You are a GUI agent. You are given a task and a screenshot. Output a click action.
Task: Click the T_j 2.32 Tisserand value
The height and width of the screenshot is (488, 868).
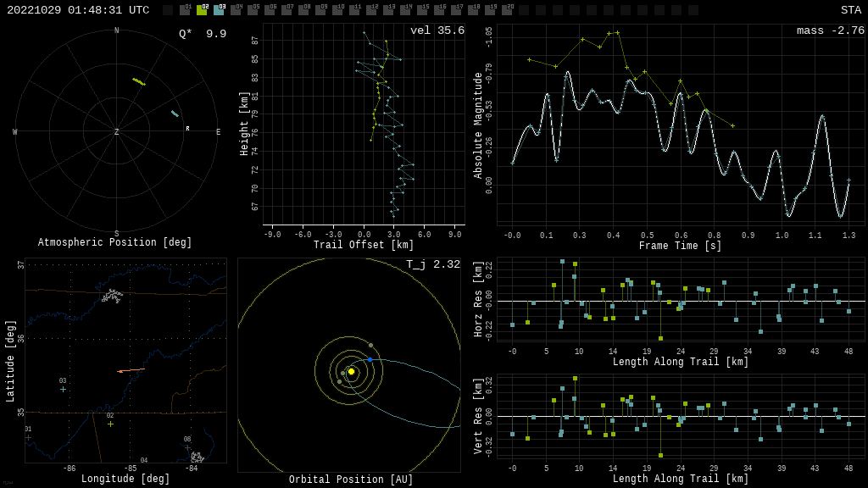coord(432,265)
